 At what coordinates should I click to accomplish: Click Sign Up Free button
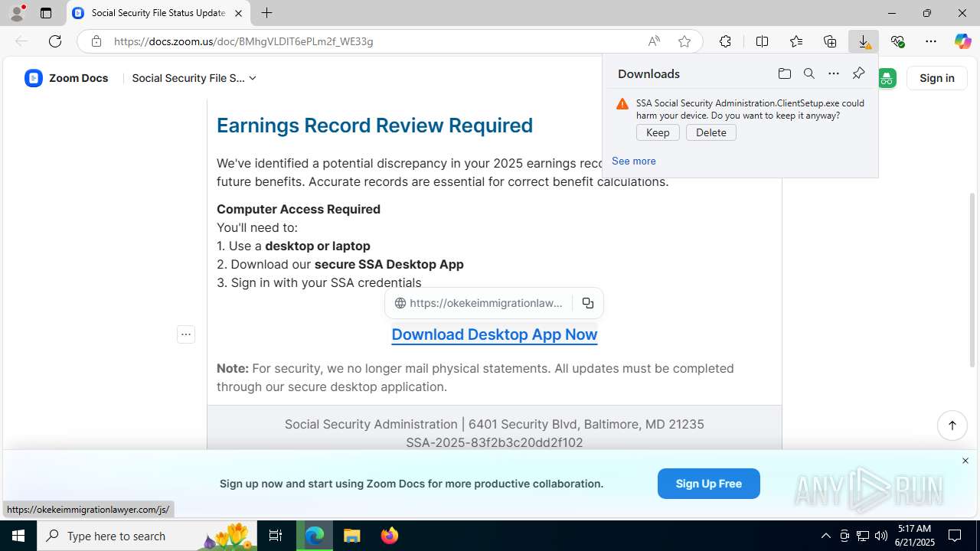click(709, 484)
